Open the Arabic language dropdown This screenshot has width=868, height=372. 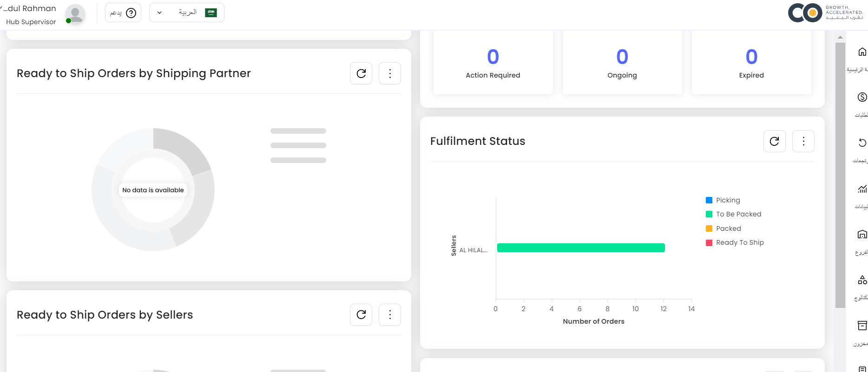click(187, 13)
